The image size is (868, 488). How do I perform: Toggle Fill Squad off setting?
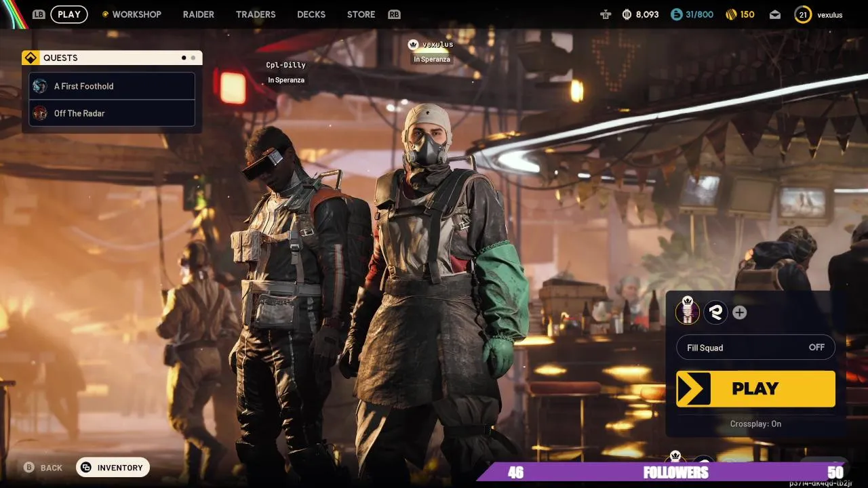[755, 348]
